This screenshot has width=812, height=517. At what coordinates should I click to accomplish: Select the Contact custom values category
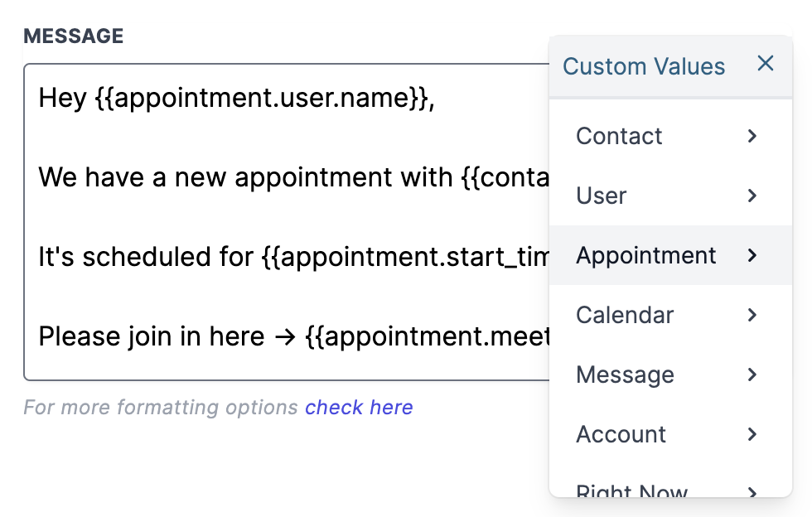619,136
